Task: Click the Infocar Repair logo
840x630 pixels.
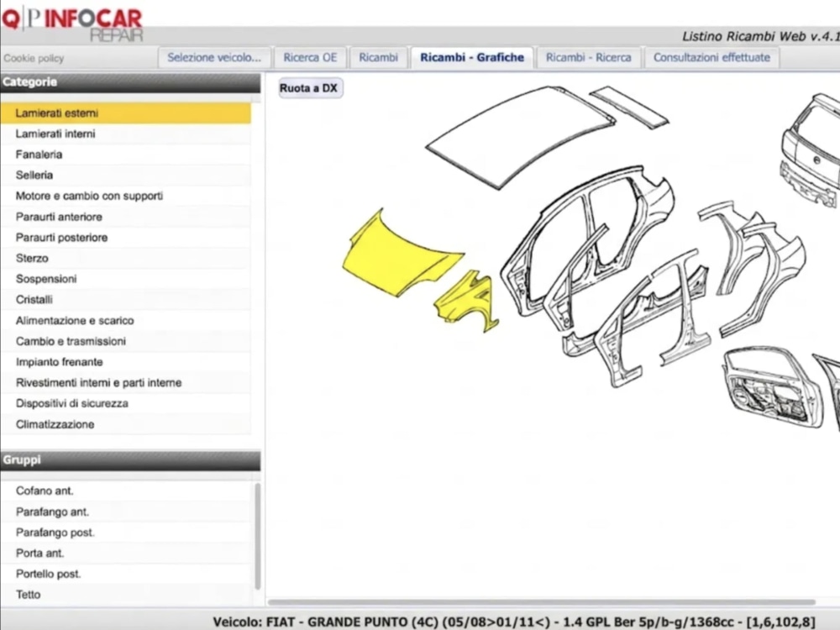Action: [72, 24]
